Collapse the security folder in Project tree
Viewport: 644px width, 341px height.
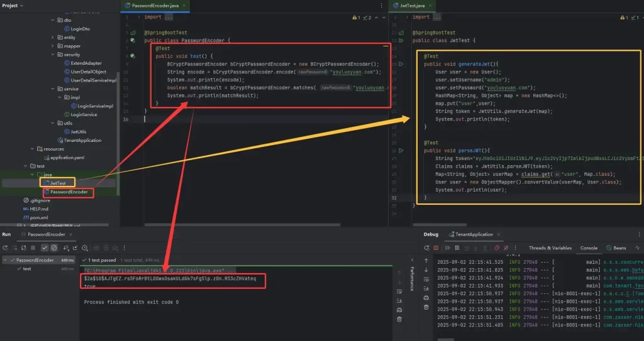coord(54,55)
